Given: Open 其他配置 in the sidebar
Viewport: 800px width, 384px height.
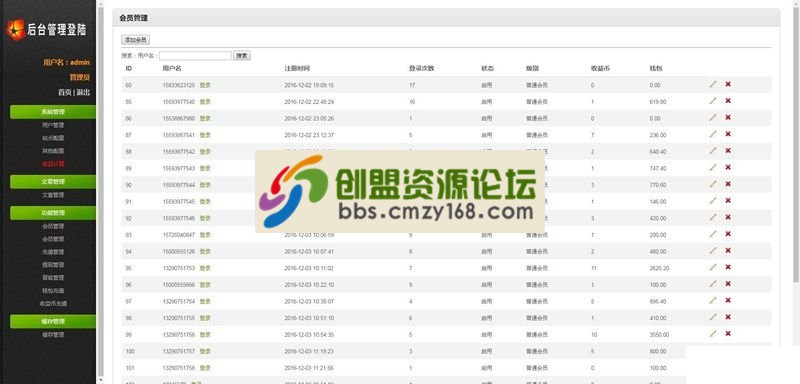Looking at the screenshot, I should [x=53, y=151].
